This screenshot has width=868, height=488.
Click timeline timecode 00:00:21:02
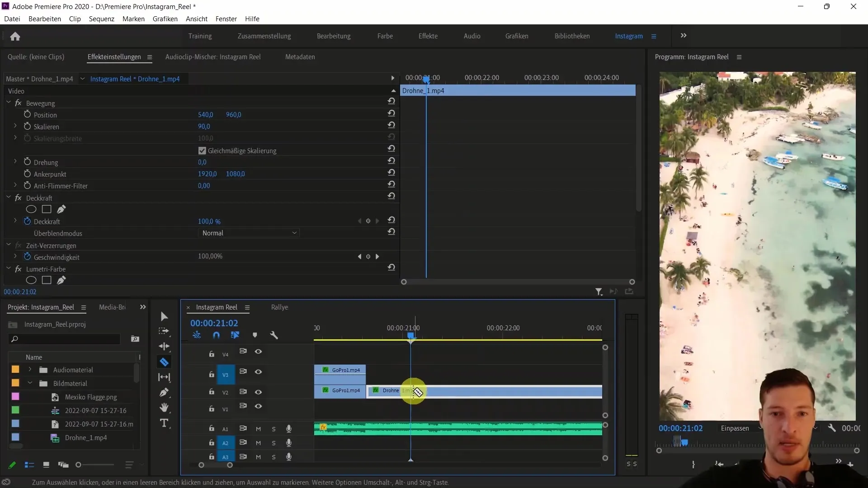tap(214, 323)
